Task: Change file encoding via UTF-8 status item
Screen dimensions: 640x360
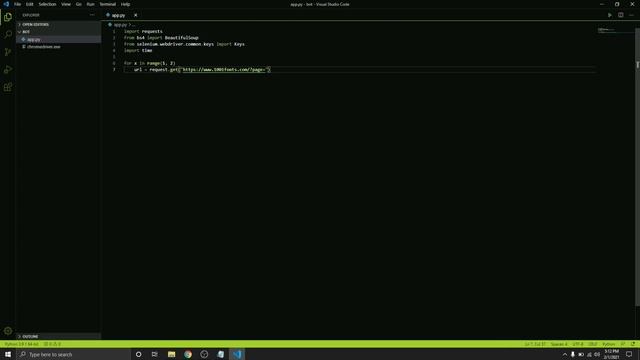Action: click(578, 344)
